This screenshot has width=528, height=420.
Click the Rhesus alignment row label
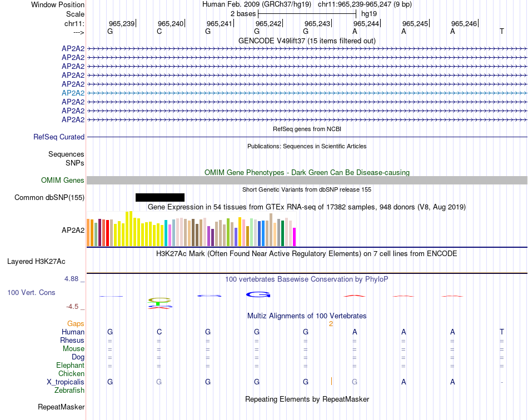(x=72, y=341)
